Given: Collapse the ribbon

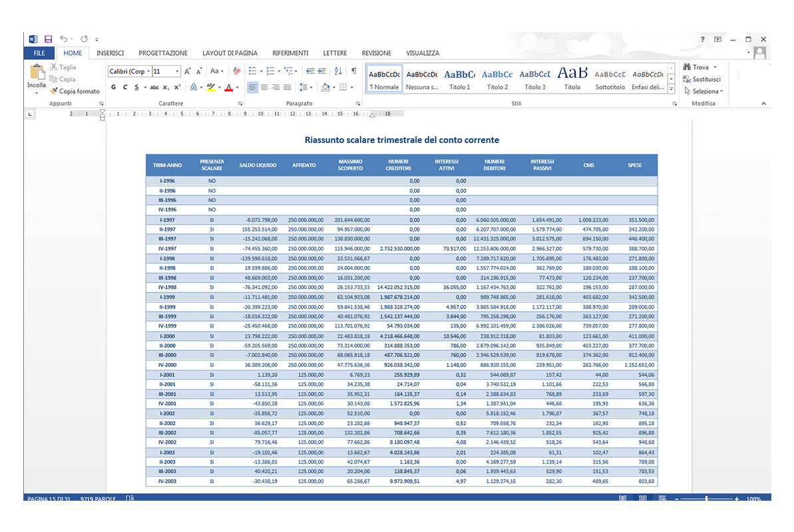Looking at the screenshot, I should 763,104.
